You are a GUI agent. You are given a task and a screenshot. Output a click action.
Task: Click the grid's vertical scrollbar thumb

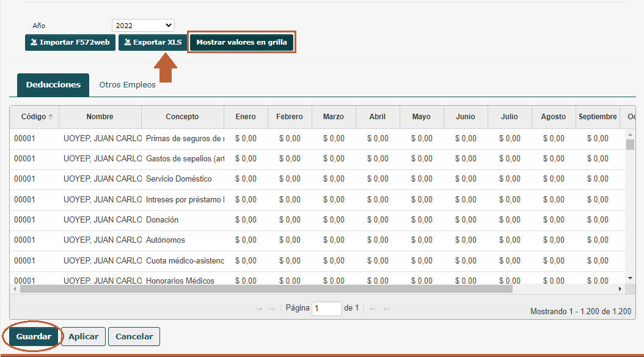pos(630,144)
